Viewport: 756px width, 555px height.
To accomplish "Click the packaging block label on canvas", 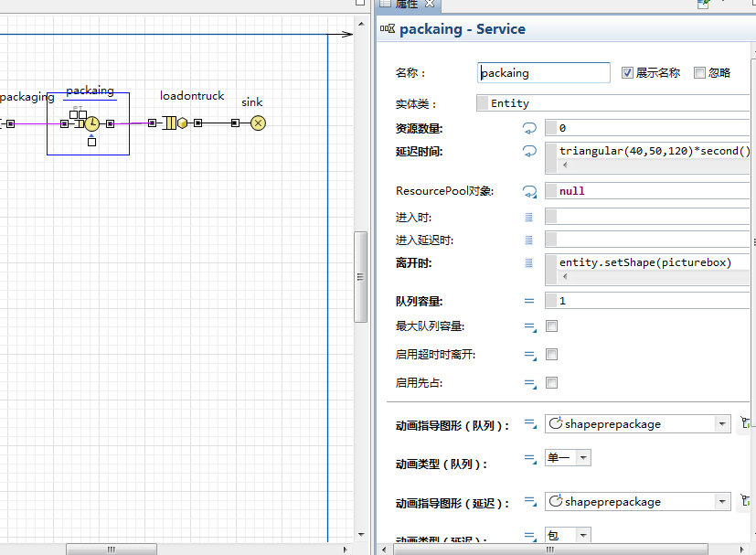I will [27, 97].
